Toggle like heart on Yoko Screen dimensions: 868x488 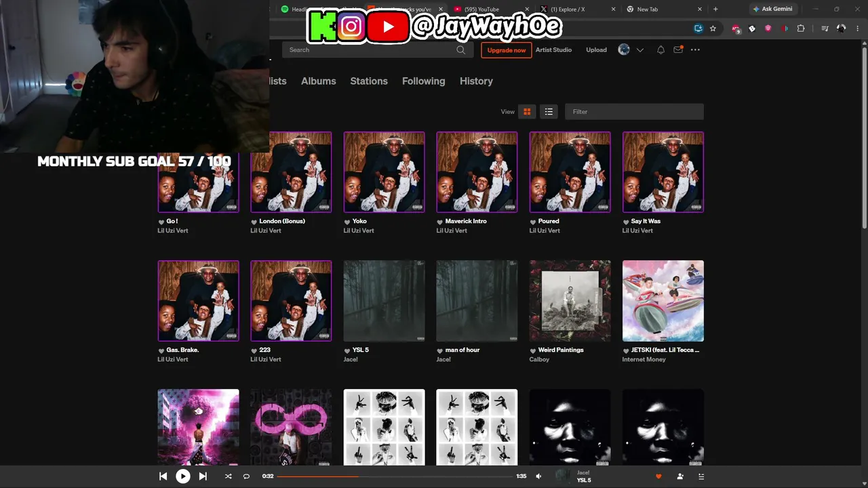(347, 222)
